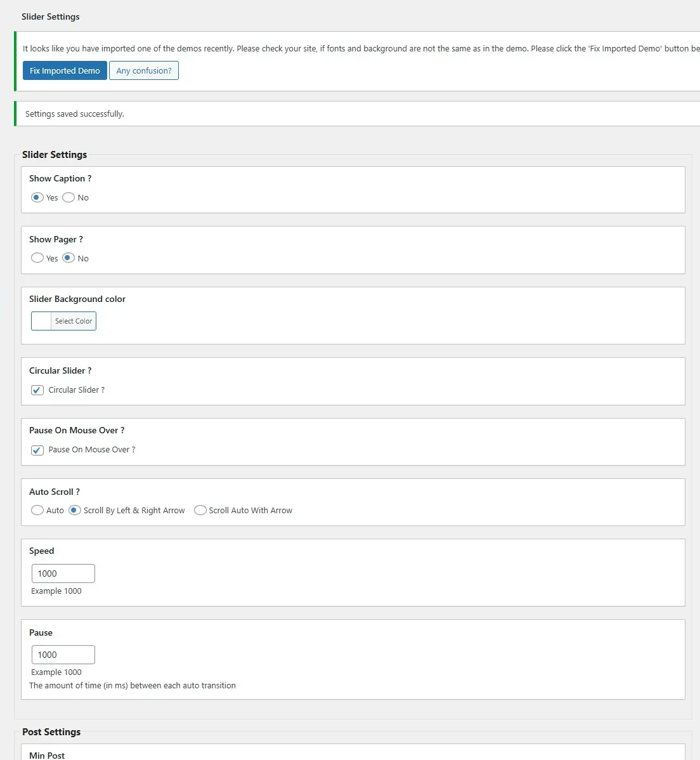Click the Slider Background color swatch
The image size is (700, 760).
pyautogui.click(x=41, y=321)
